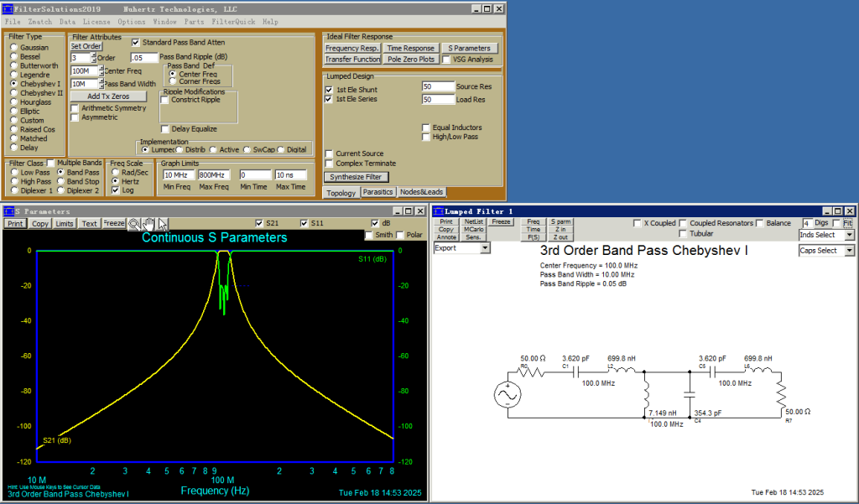Image resolution: width=859 pixels, height=504 pixels.
Task: Enable the Asymmetric checkbox
Action: [75, 117]
